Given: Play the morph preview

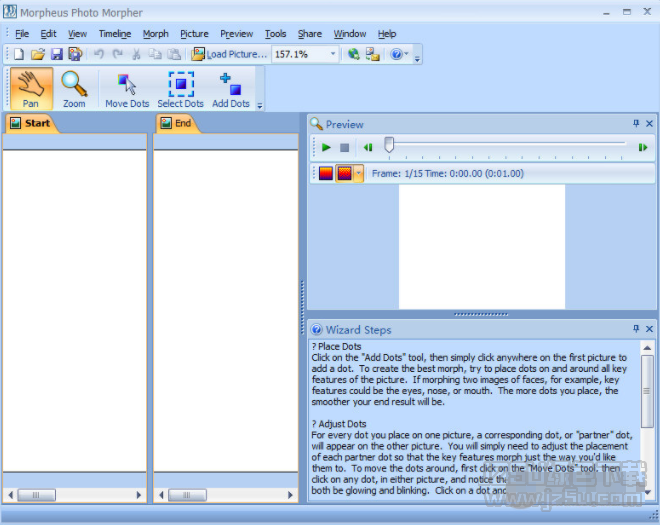Looking at the screenshot, I should pos(326,147).
